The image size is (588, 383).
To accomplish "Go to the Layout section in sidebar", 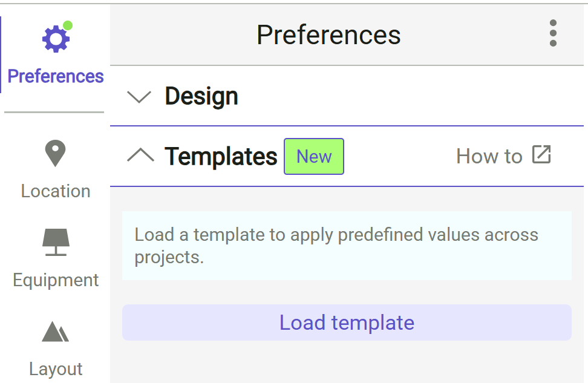I will (x=55, y=348).
